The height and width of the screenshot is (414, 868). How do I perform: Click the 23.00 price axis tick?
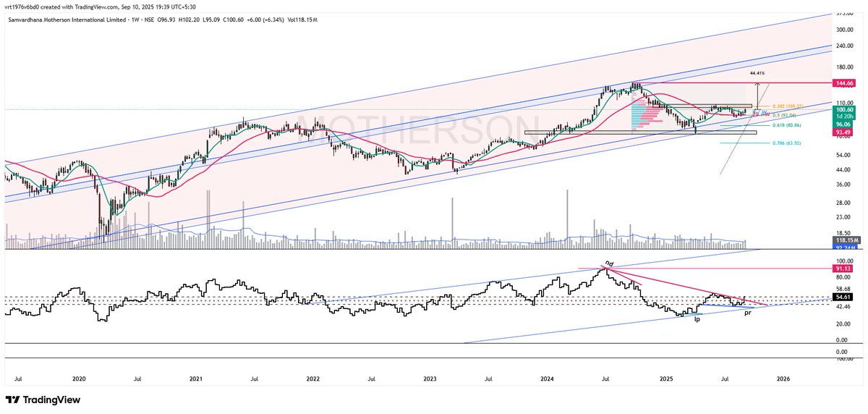click(843, 217)
